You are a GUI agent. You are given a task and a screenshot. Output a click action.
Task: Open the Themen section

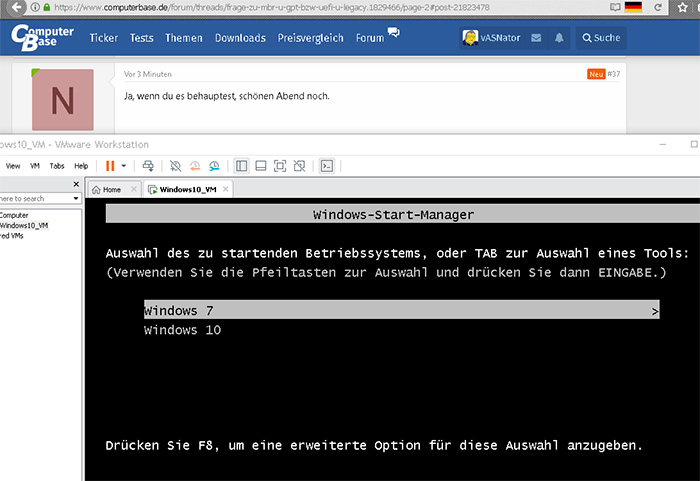(x=183, y=38)
